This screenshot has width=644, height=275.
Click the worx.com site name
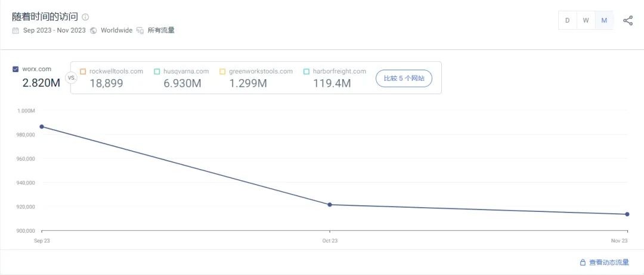click(x=37, y=69)
